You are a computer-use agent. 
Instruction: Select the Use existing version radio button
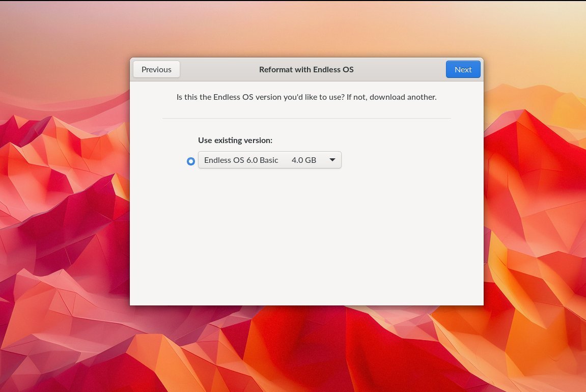(191, 161)
